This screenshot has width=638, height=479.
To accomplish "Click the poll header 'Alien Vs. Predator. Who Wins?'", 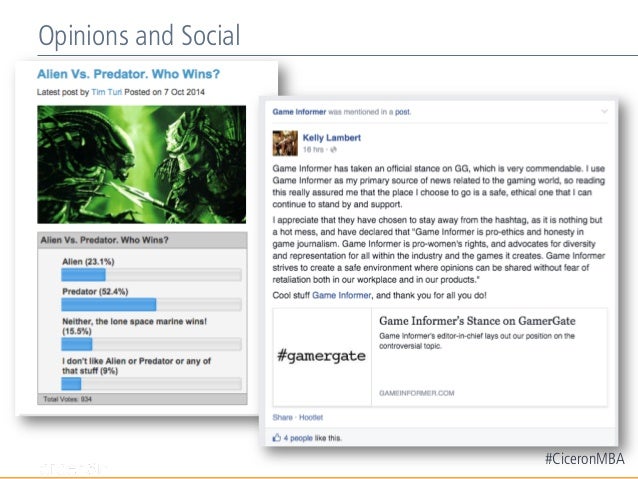I will (x=105, y=240).
